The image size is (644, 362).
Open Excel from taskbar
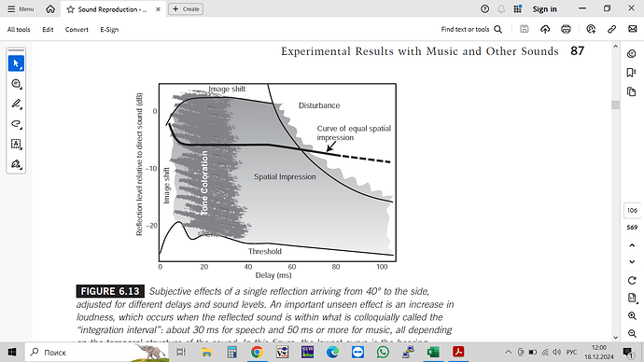(433, 352)
